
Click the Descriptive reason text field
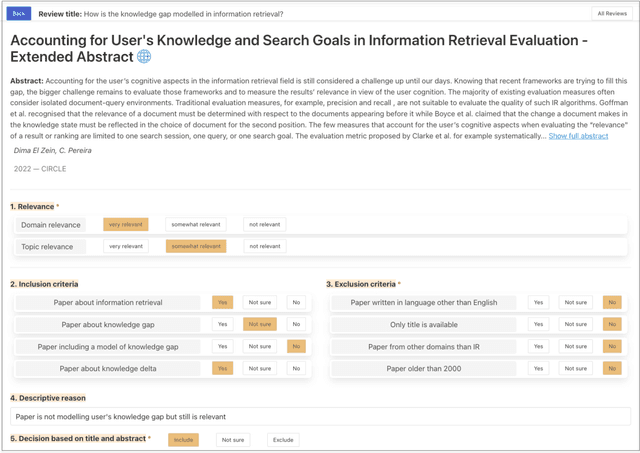(320, 416)
